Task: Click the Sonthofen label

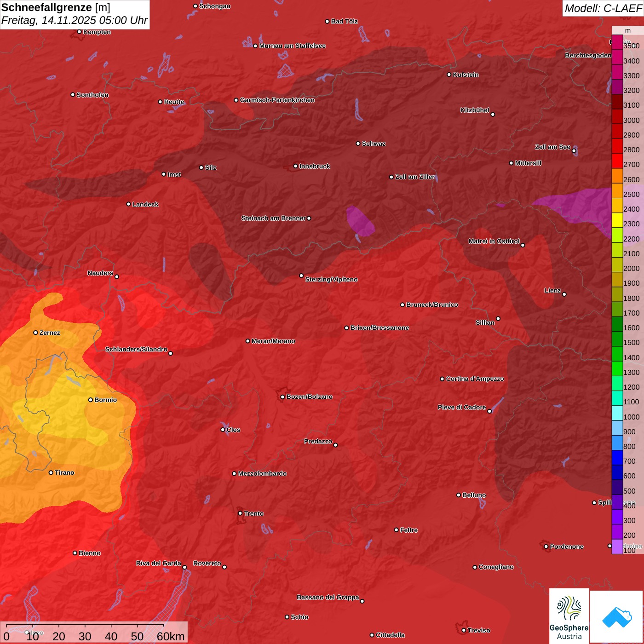Action: point(92,95)
